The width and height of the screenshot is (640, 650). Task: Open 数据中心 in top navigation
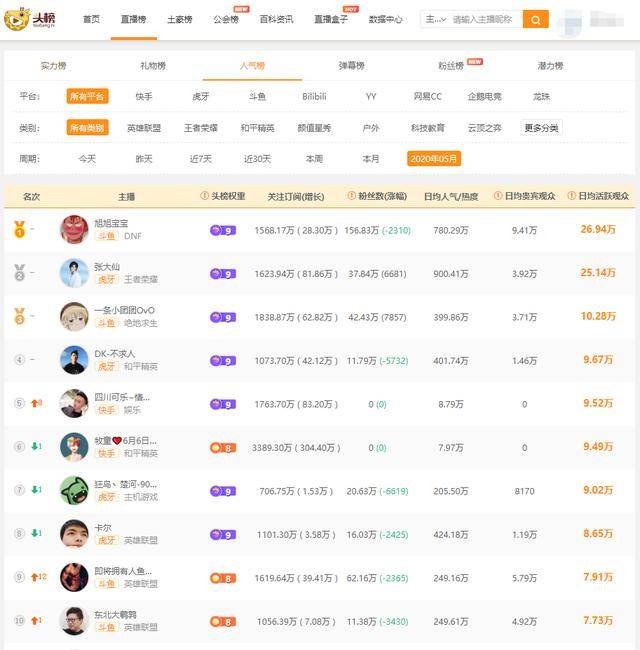[385, 19]
